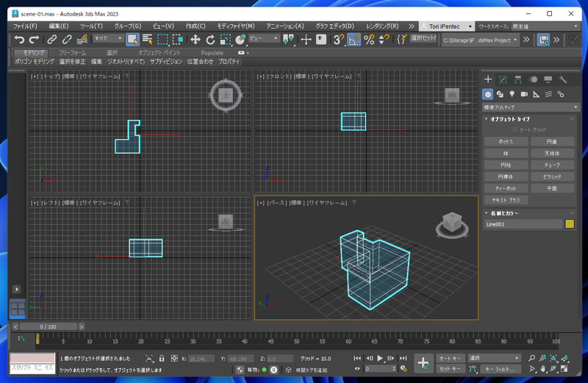Switch to the フリーフォーム ribbon tab
The height and width of the screenshot is (383, 588).
pyautogui.click(x=72, y=53)
